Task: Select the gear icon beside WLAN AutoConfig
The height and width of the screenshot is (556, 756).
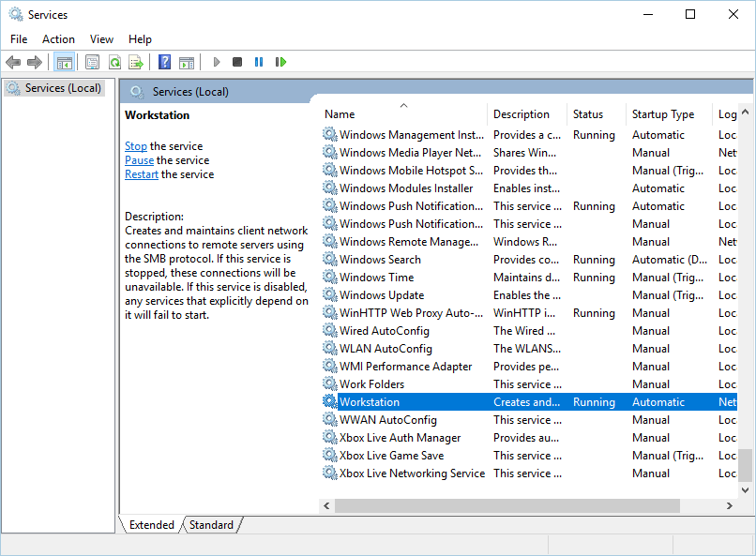Action: (x=330, y=349)
